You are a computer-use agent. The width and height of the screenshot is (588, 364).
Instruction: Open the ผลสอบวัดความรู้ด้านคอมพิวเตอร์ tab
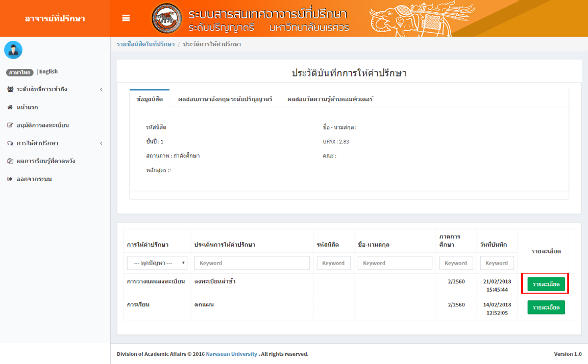coord(330,99)
